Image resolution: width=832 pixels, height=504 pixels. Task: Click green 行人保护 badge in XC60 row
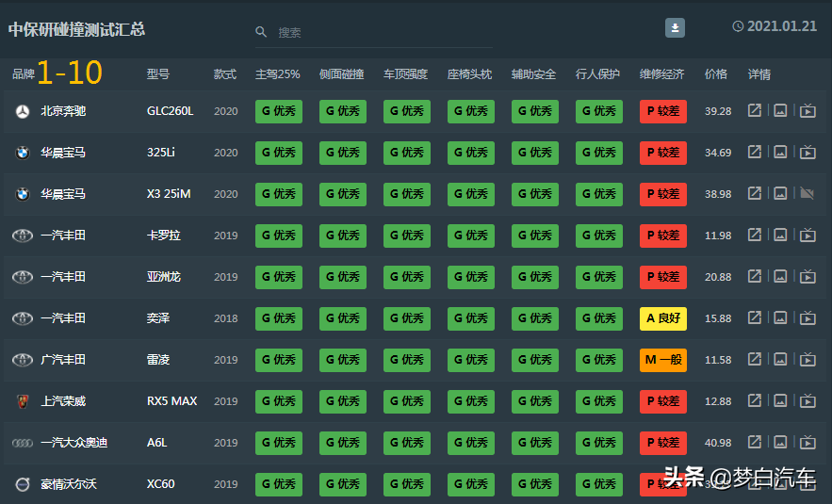point(599,484)
